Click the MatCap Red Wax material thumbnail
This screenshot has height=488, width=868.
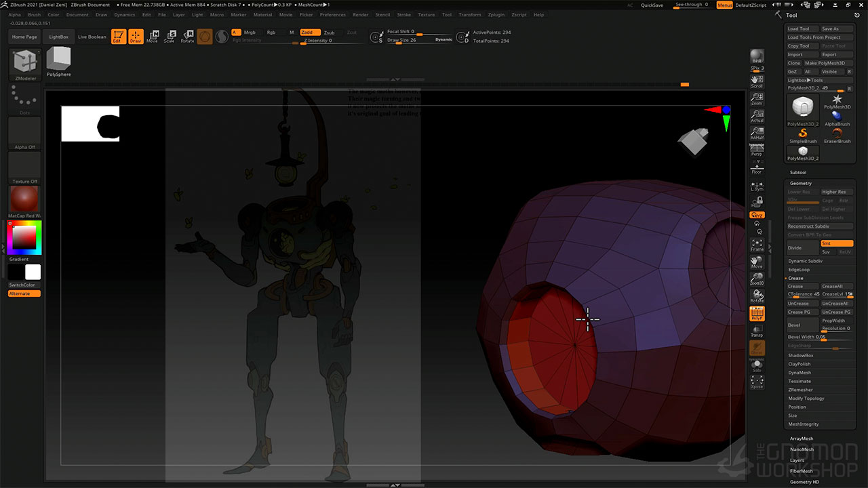pyautogui.click(x=25, y=200)
